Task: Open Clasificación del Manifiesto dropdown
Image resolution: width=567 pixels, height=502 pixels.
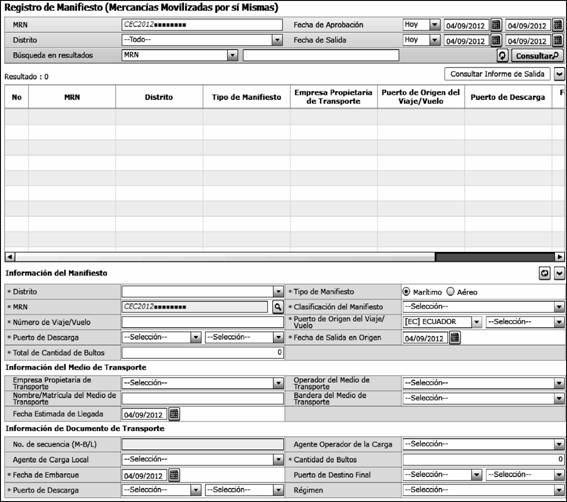Action: point(559,307)
